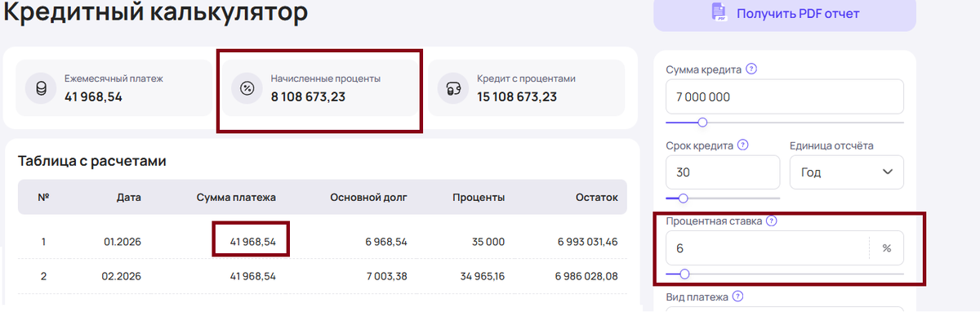Click the chevron arrow in Год selector
Image resolution: width=980 pixels, height=330 pixels.
pyautogui.click(x=888, y=172)
